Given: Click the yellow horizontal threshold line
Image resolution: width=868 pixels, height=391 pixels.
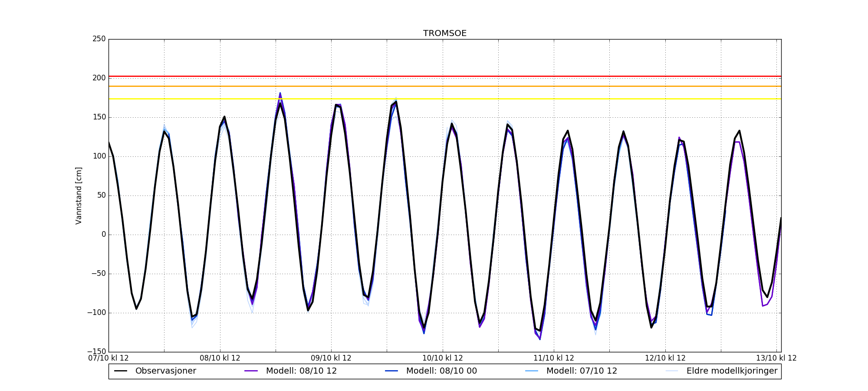Looking at the screenshot, I should 445,99.
